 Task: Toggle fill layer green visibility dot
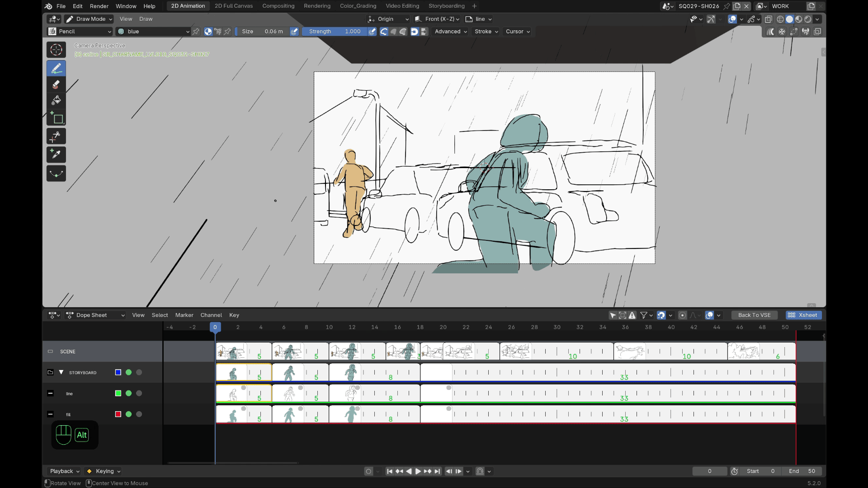tap(128, 414)
